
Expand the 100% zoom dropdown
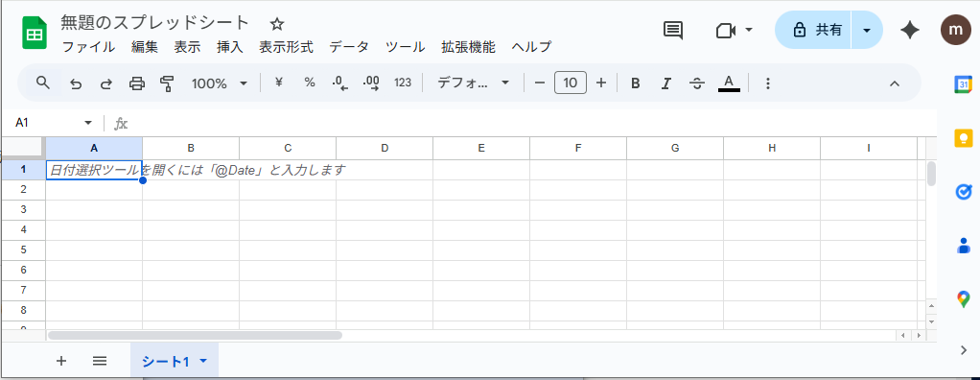tap(220, 83)
